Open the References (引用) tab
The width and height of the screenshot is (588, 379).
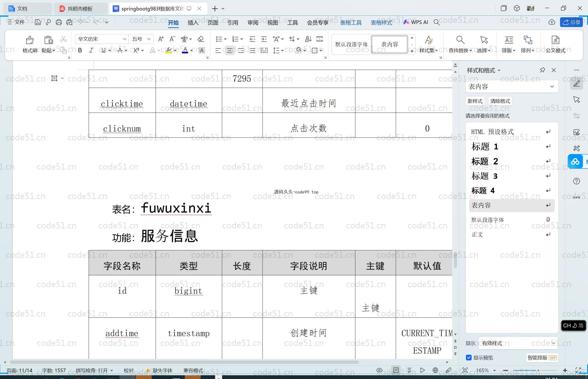coord(233,22)
